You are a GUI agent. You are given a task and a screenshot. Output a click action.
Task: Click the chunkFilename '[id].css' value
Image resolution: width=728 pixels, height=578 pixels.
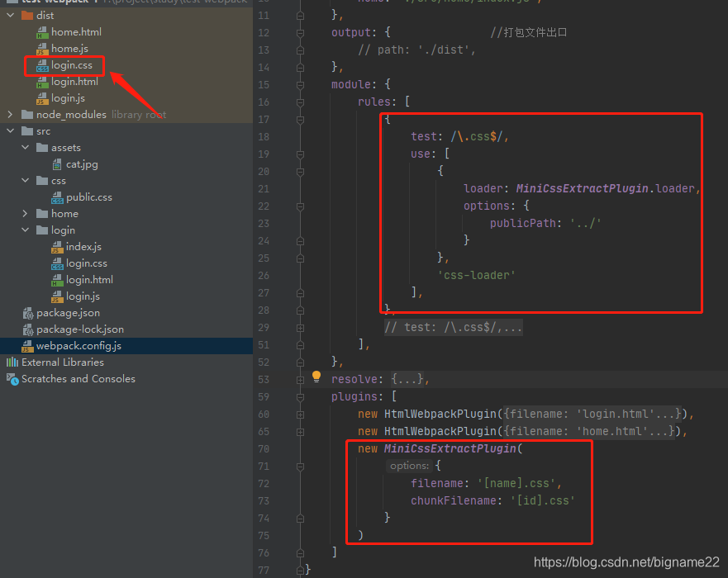point(543,500)
